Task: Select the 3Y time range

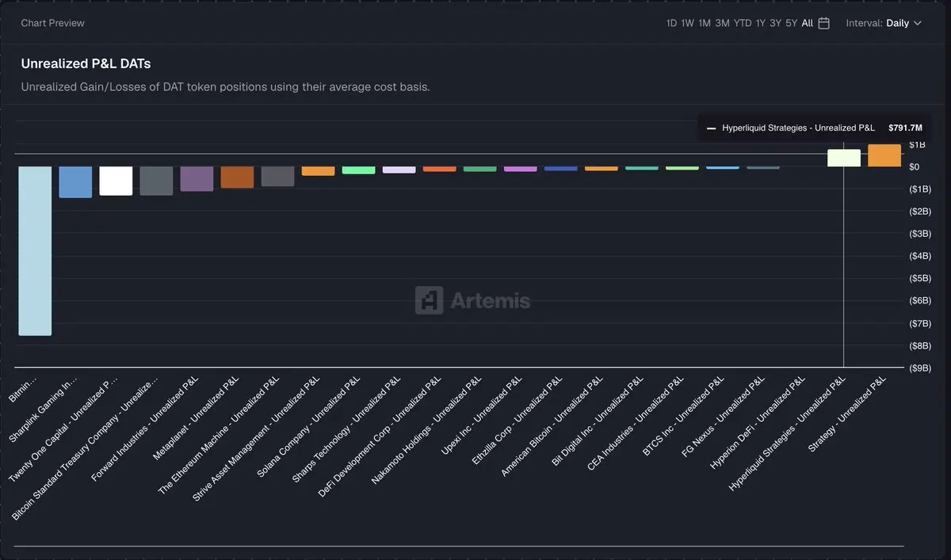Action: (x=775, y=23)
